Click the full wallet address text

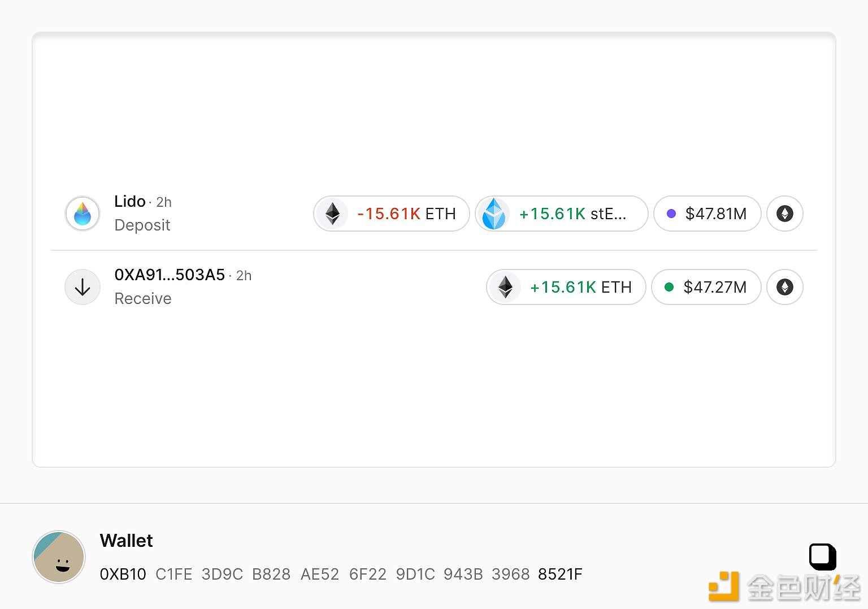tap(341, 575)
